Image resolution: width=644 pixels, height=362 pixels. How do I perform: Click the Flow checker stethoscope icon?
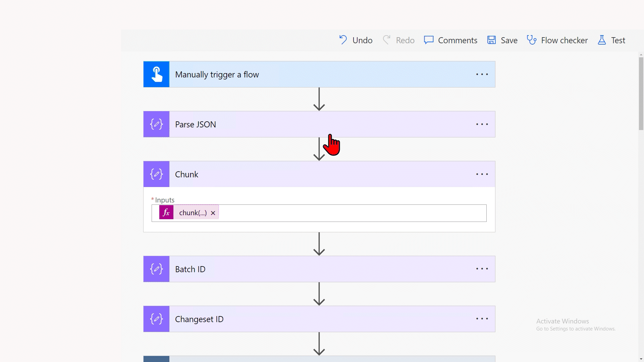[532, 40]
